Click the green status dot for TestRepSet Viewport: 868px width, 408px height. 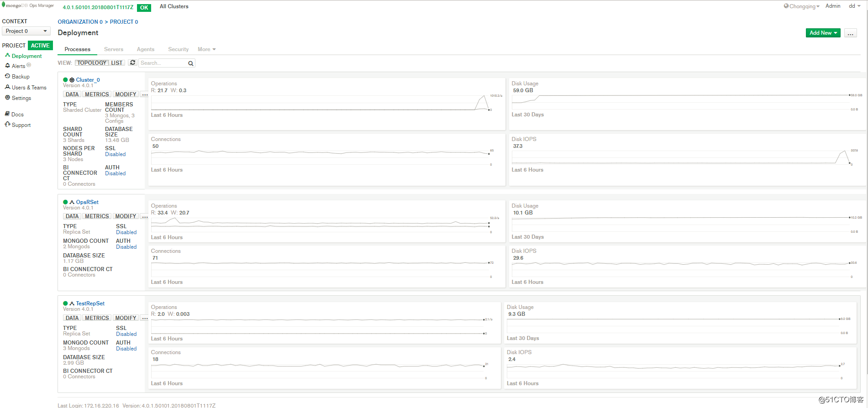coord(65,303)
